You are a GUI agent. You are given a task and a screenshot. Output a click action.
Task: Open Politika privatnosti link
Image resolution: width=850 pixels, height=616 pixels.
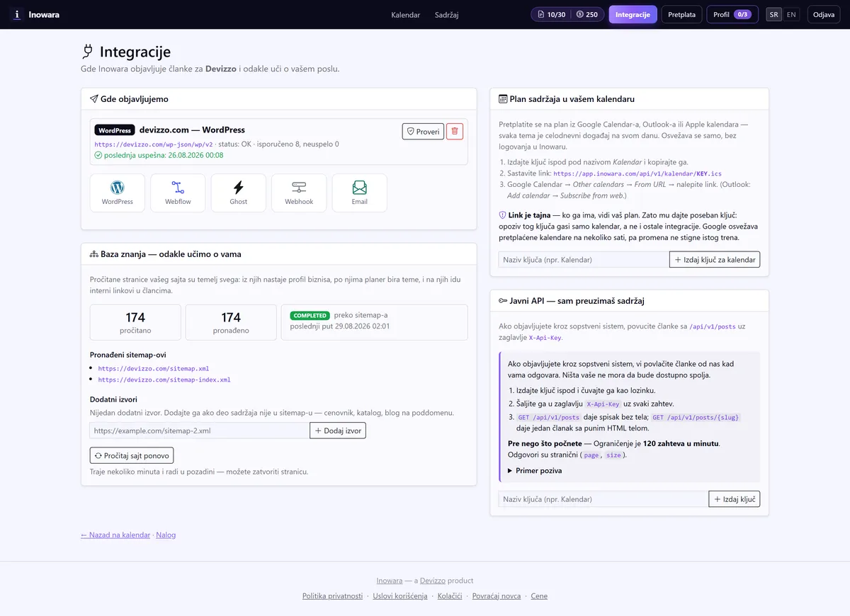tap(332, 596)
